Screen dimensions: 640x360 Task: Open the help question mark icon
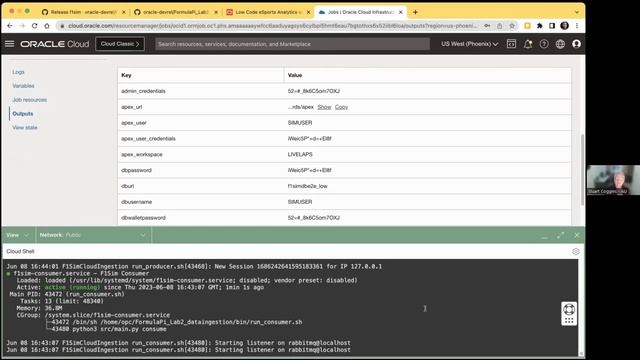544,44
